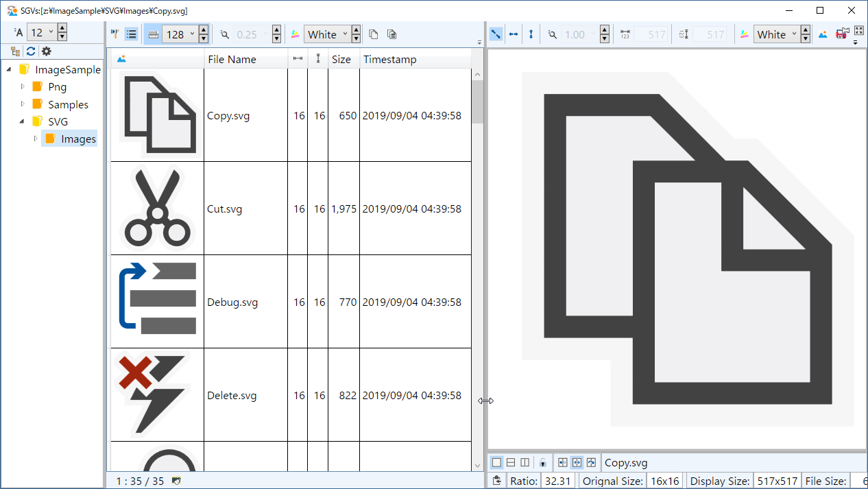Expand the Samples folder
This screenshot has width=868, height=489.
(23, 104)
